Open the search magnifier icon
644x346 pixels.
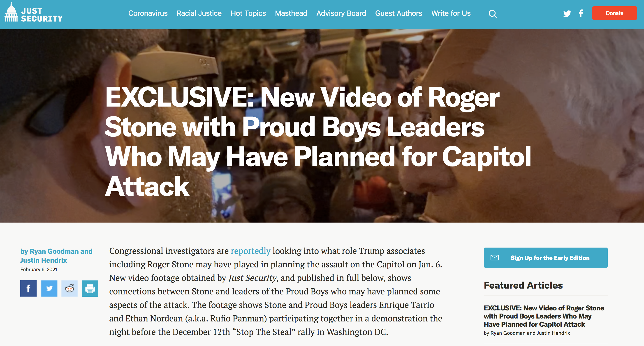493,14
